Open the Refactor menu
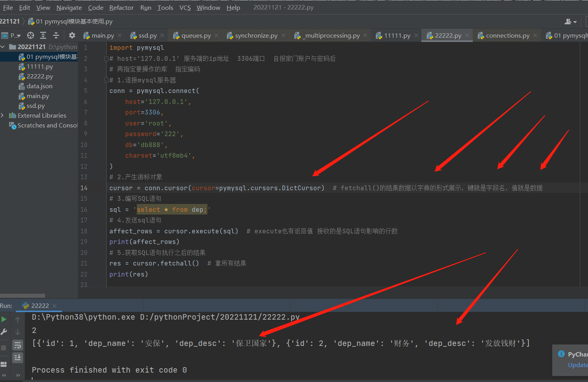 [x=122, y=7]
